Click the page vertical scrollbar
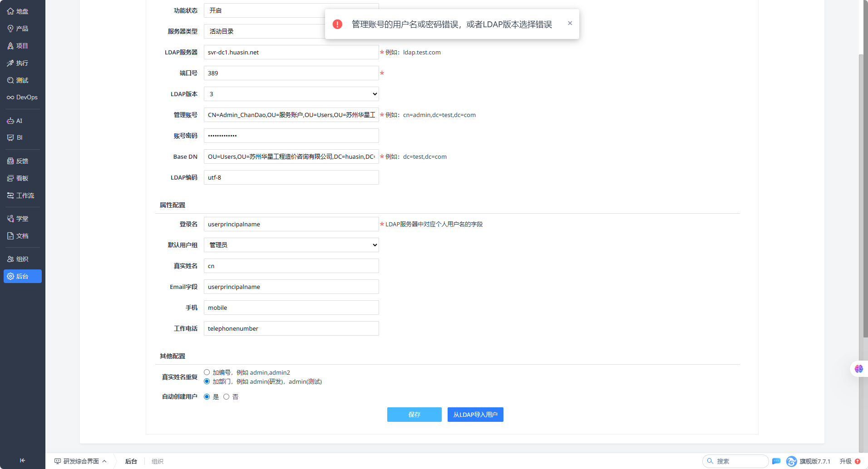 pyautogui.click(x=863, y=195)
